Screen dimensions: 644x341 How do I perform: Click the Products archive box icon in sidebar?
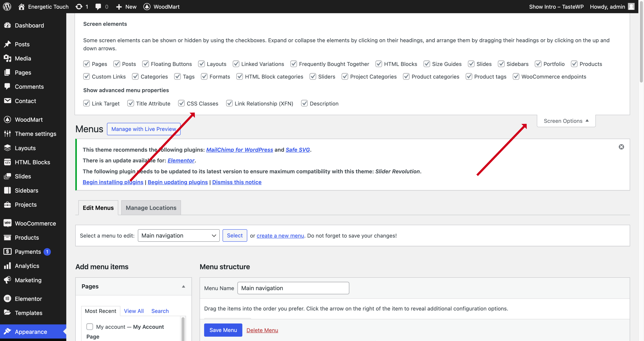pyautogui.click(x=8, y=237)
